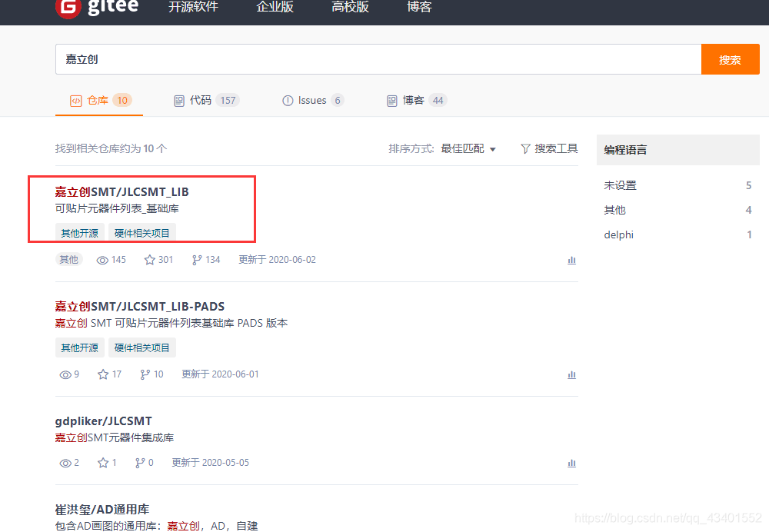Screen dimensions: 769x532
Task: Click the fork icon showing 10
Action: click(145, 374)
